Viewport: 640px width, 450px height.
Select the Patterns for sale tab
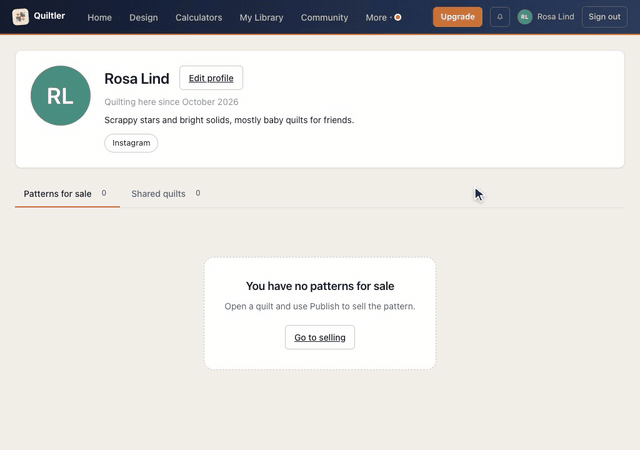[x=67, y=194]
